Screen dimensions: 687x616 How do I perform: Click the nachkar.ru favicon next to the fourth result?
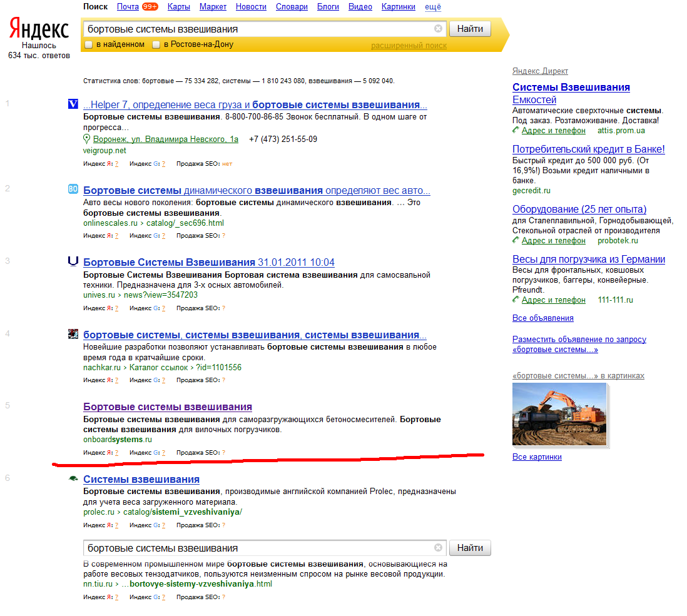73,333
